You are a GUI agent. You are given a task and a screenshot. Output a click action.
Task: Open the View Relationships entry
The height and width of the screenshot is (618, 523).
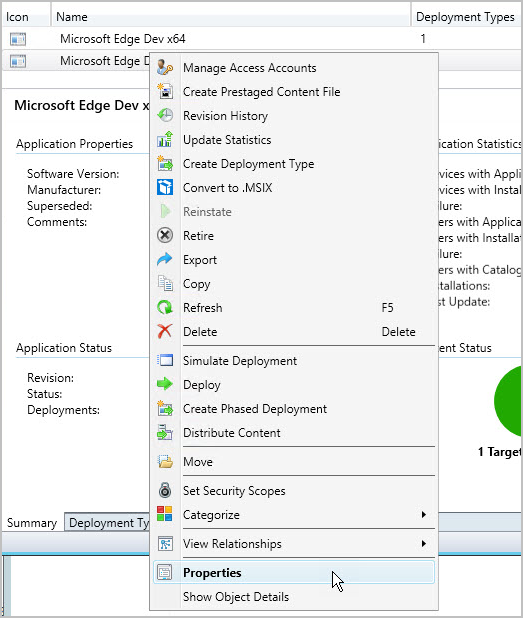tap(294, 544)
